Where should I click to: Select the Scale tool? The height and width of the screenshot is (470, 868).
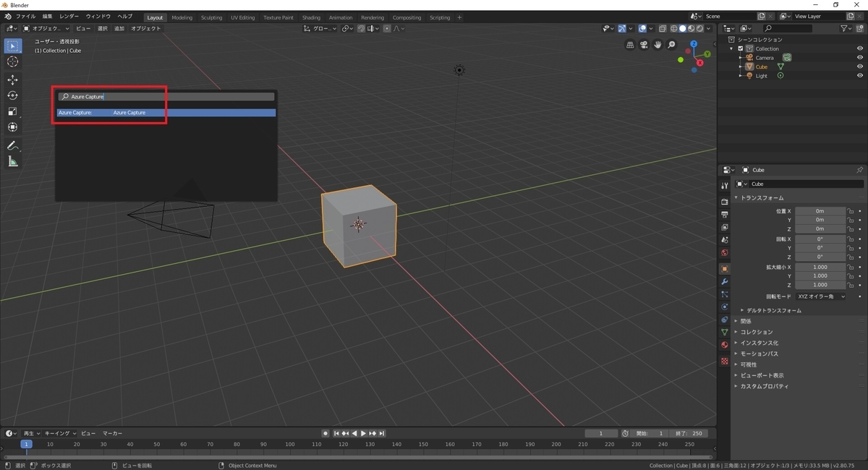coord(12,111)
